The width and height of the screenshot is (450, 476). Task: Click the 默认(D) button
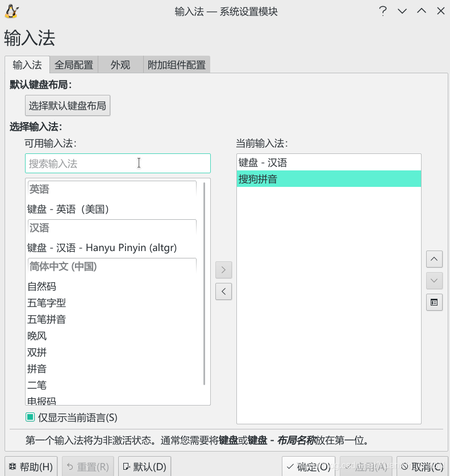point(144,466)
